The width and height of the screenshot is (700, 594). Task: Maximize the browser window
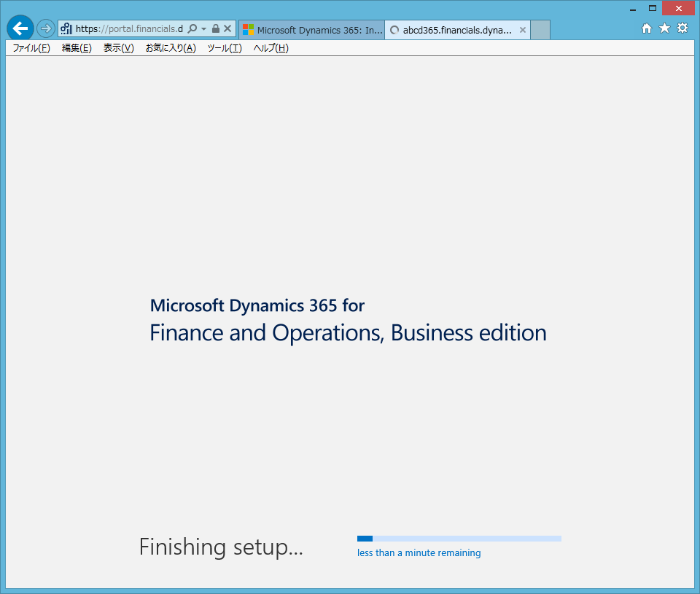coord(652,8)
